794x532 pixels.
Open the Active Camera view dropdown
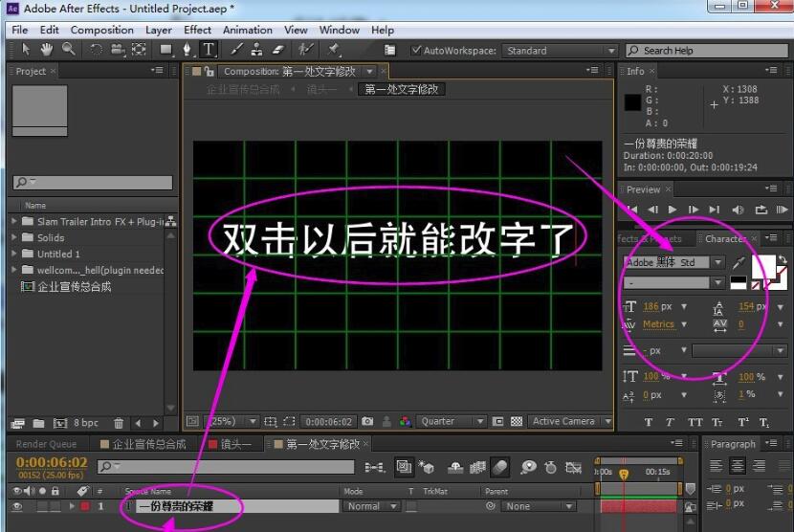(x=570, y=421)
